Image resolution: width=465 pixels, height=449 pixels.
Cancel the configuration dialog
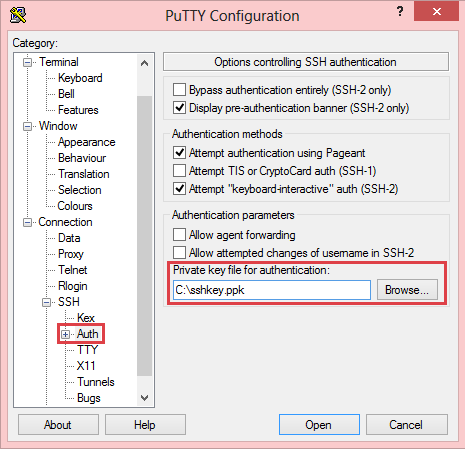click(x=407, y=425)
